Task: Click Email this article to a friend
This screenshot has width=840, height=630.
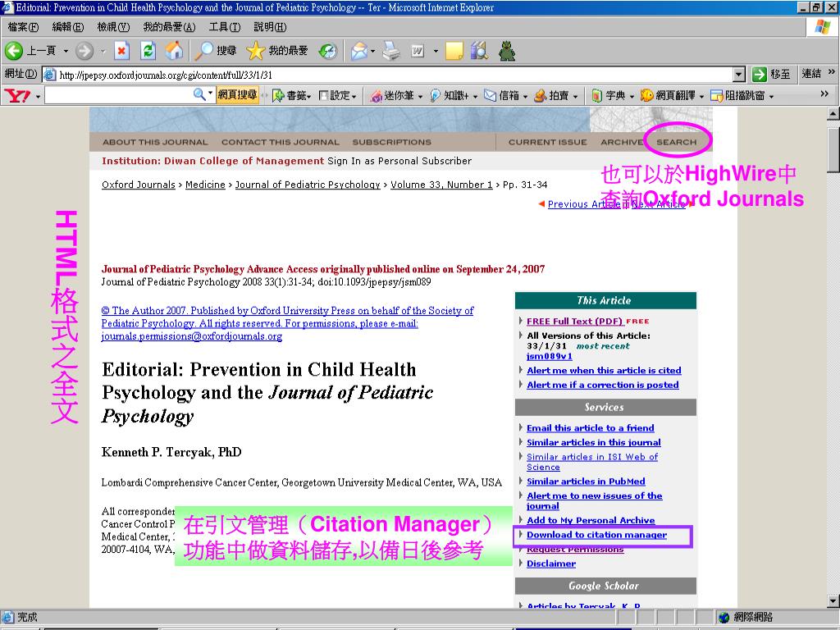Action: (x=591, y=428)
